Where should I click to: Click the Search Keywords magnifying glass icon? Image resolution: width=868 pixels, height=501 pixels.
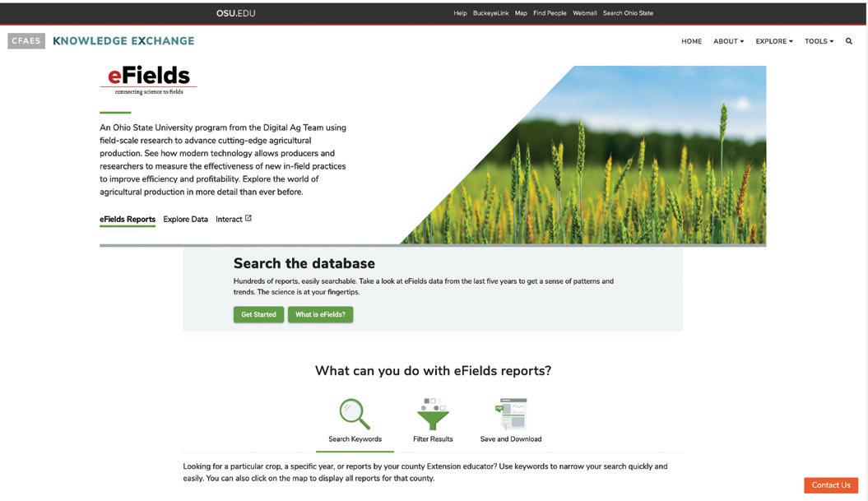[x=355, y=414]
